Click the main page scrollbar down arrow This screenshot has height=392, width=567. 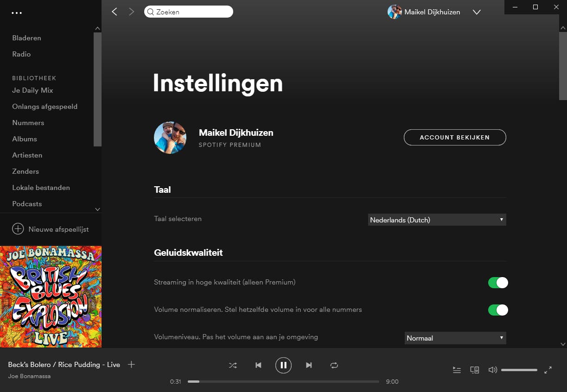[x=563, y=344]
